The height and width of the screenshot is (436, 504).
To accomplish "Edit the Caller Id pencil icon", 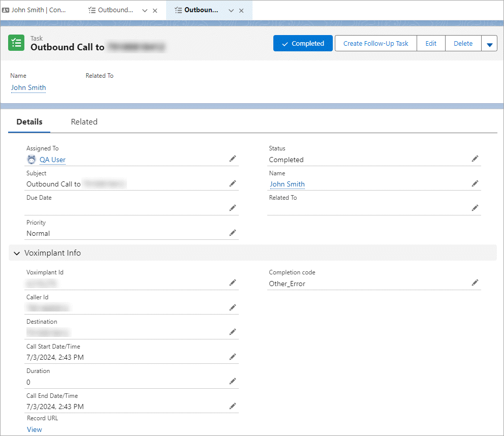I will pos(233,308).
